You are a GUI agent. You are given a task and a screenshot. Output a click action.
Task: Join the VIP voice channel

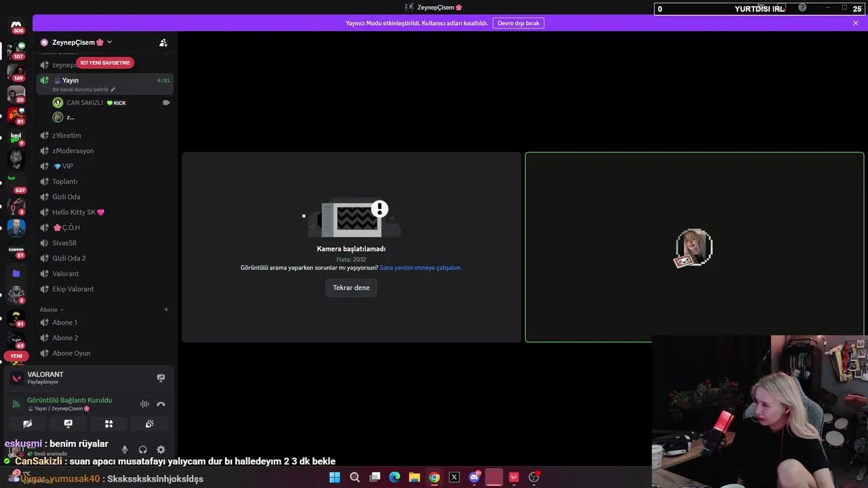105,166
